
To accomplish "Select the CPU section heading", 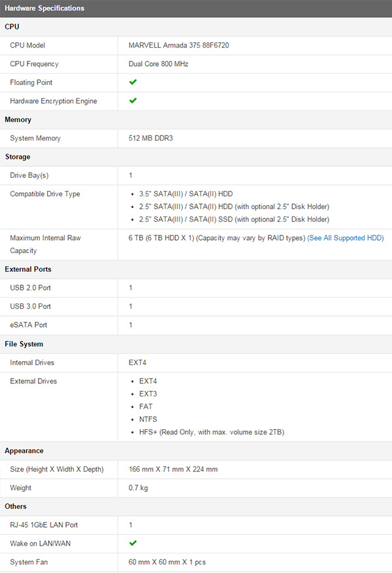I will (x=12, y=27).
